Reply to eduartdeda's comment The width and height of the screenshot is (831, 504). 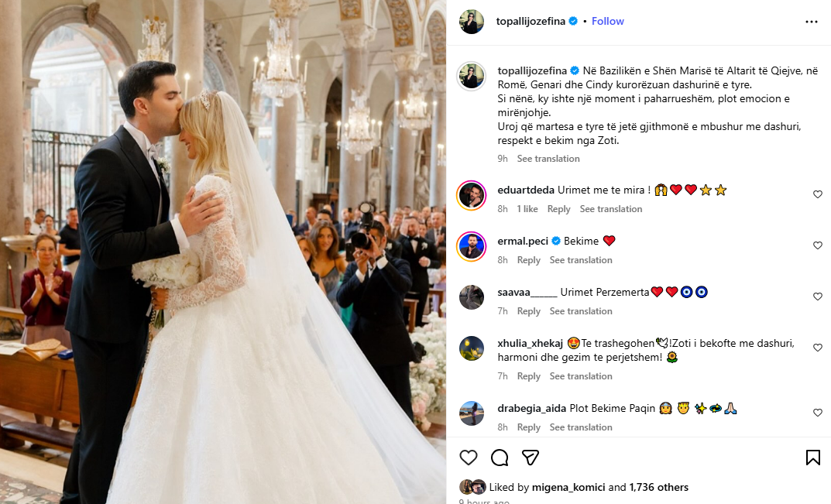point(558,209)
